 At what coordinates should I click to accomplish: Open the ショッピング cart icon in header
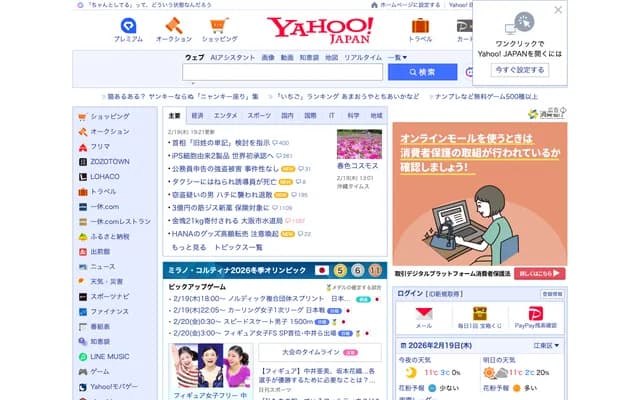(x=220, y=26)
